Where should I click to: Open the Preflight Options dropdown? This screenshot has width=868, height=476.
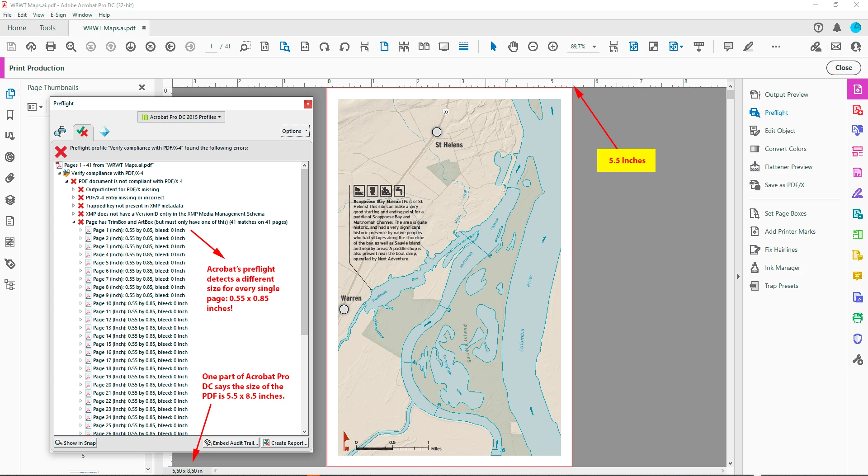(295, 131)
